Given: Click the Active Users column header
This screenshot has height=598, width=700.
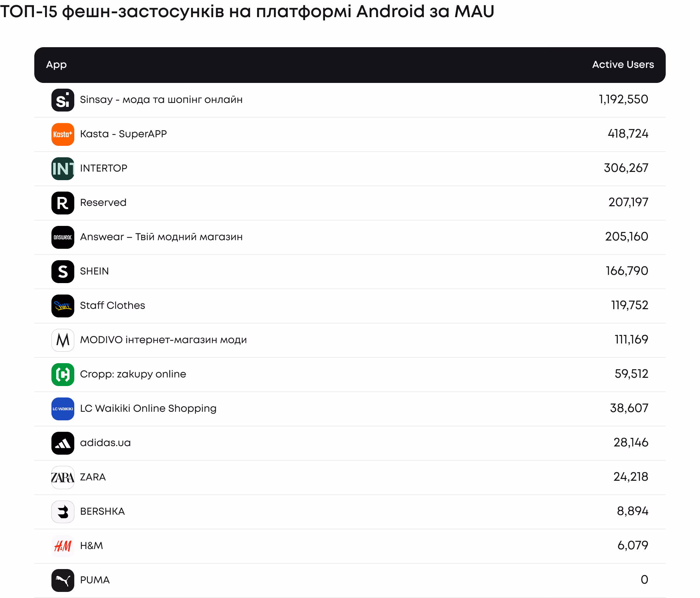Looking at the screenshot, I should coord(623,65).
